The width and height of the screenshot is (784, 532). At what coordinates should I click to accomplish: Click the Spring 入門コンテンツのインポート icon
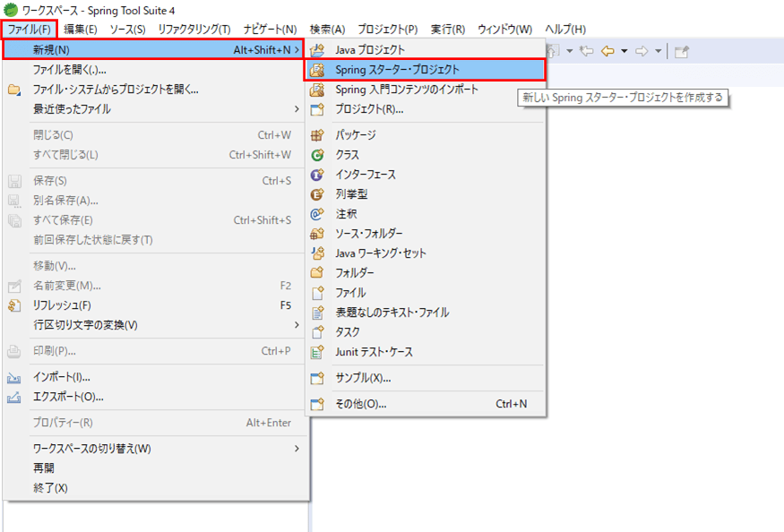(x=317, y=90)
